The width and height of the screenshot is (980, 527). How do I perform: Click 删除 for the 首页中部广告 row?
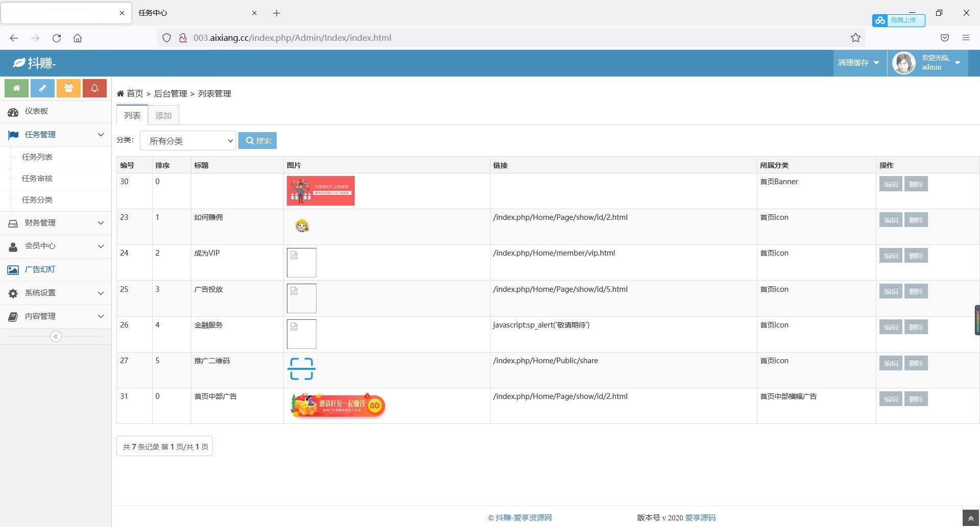[x=916, y=399]
